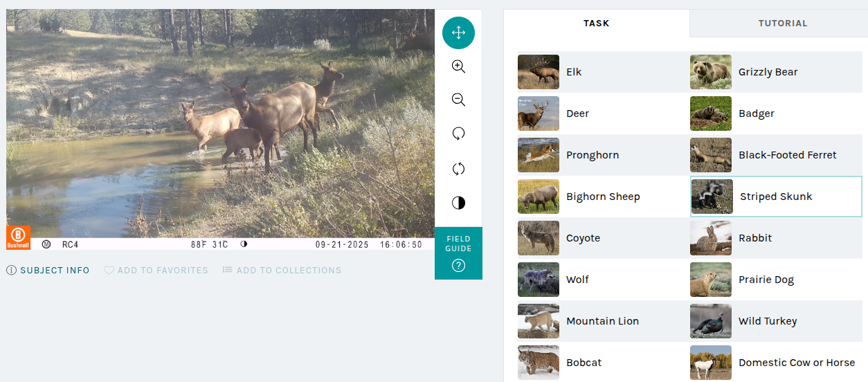Add this image to favorites
The width and height of the screenshot is (868, 382).
156,271
